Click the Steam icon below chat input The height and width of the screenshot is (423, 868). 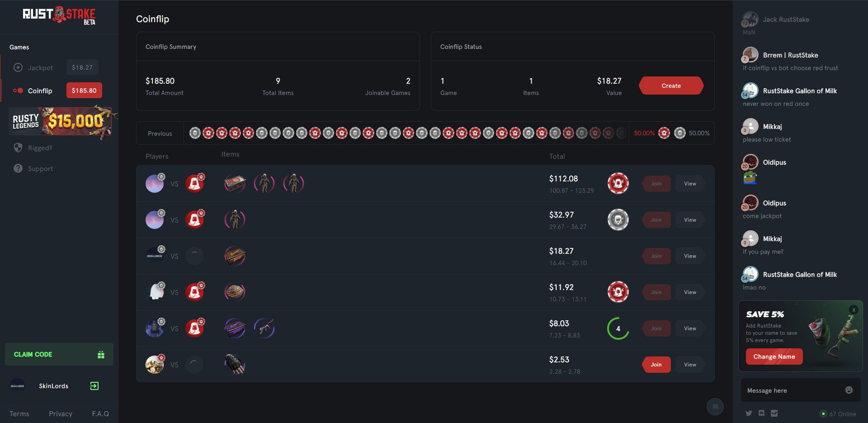(x=774, y=413)
